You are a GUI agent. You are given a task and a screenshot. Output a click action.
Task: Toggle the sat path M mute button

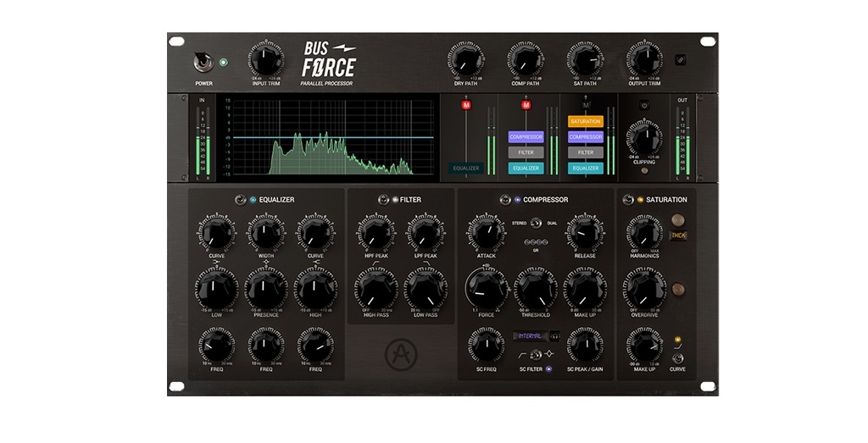(586, 104)
